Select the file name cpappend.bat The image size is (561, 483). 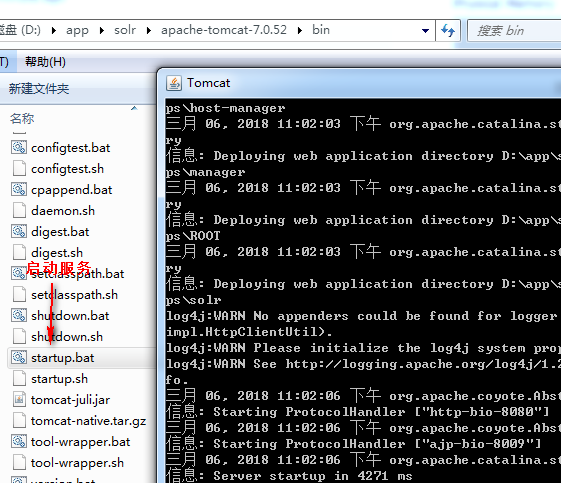click(72, 190)
